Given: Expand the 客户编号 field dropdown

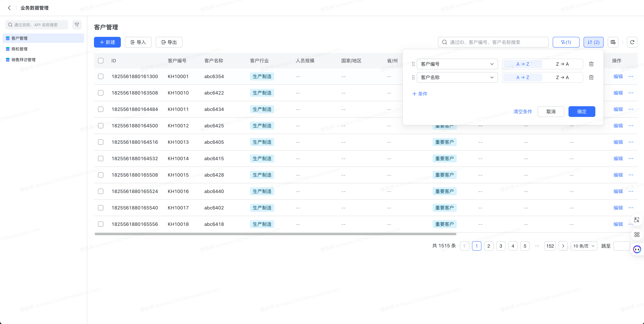Looking at the screenshot, I should pyautogui.click(x=457, y=64).
